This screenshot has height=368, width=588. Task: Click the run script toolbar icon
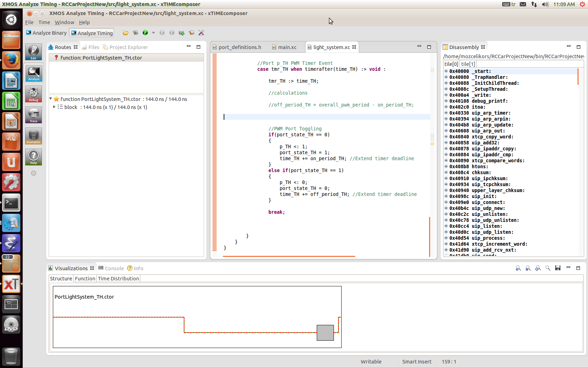135,33
